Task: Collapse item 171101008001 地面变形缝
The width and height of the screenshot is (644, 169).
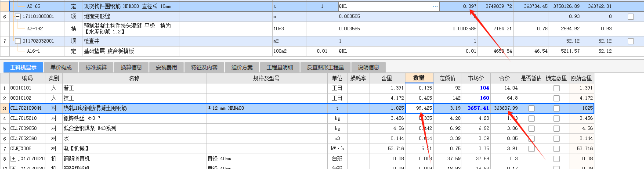Action: tap(18, 17)
